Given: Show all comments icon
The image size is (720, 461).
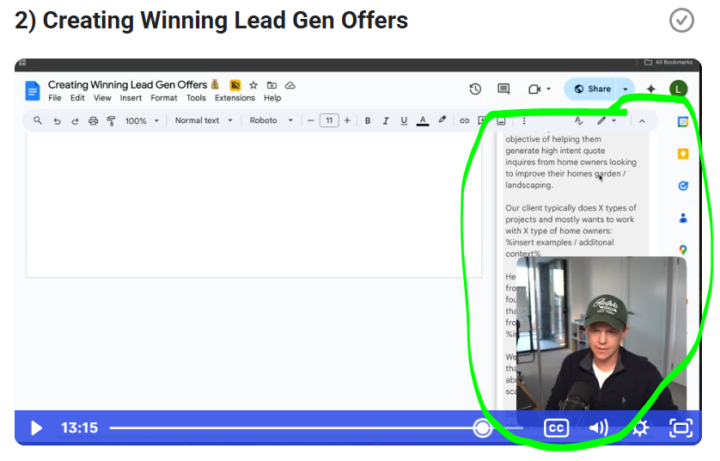Looking at the screenshot, I should pyautogui.click(x=504, y=89).
